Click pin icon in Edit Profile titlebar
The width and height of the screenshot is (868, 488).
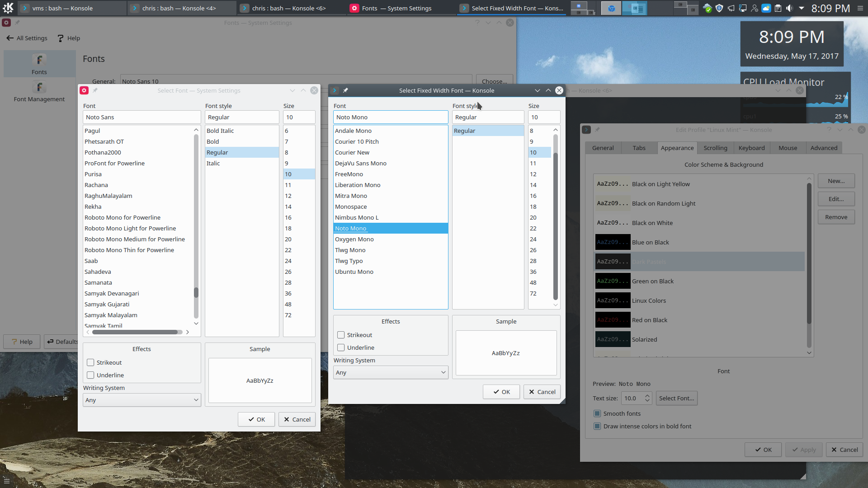pyautogui.click(x=597, y=130)
